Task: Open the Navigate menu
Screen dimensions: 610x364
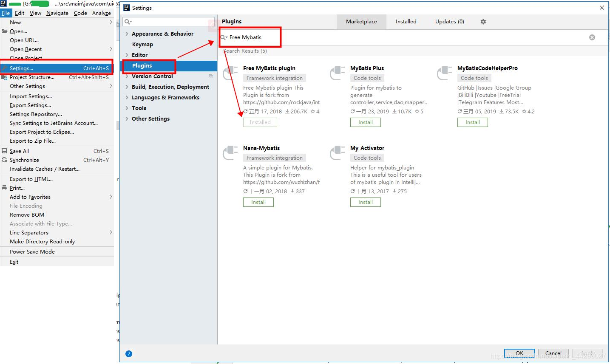Action: [x=57, y=13]
